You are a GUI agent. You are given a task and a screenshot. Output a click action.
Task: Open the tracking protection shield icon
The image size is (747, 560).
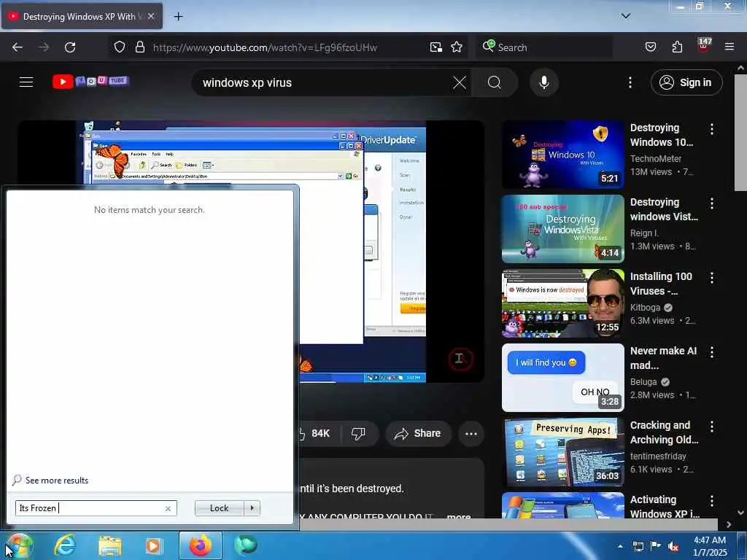[x=120, y=47]
